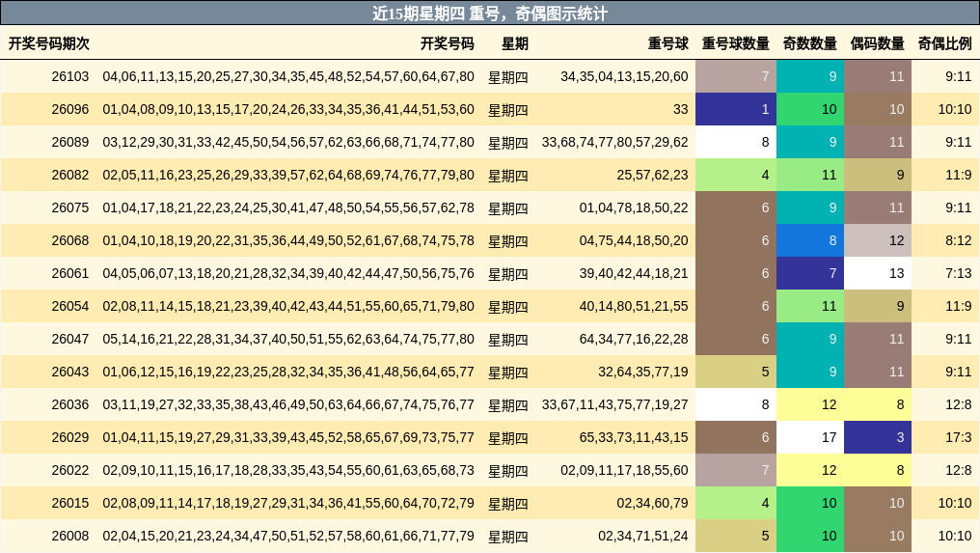Select issue number 26103
The image size is (980, 553).
70,76
